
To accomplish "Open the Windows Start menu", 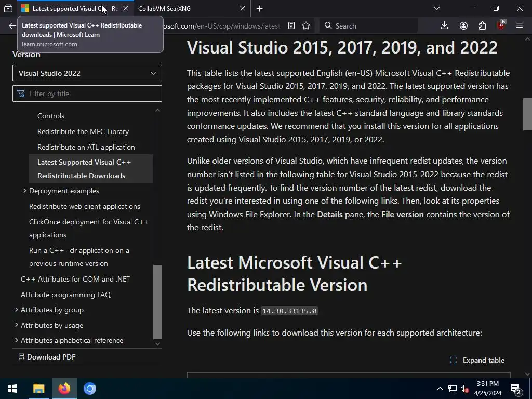I will pos(12,389).
